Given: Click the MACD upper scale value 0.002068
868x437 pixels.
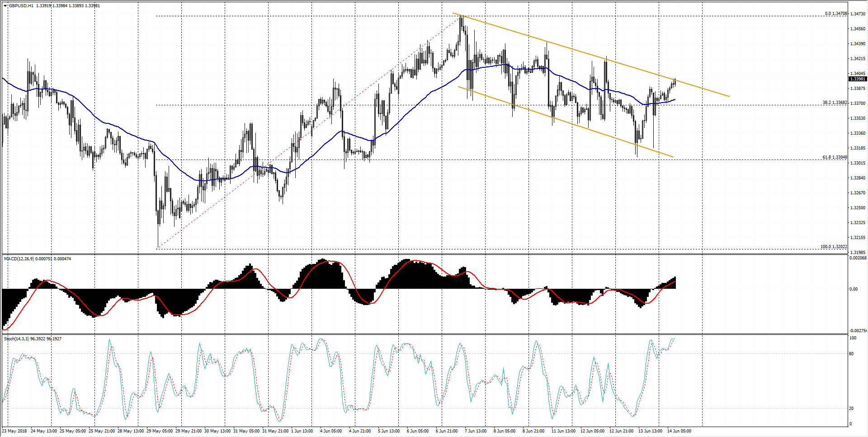Looking at the screenshot, I should (858, 258).
